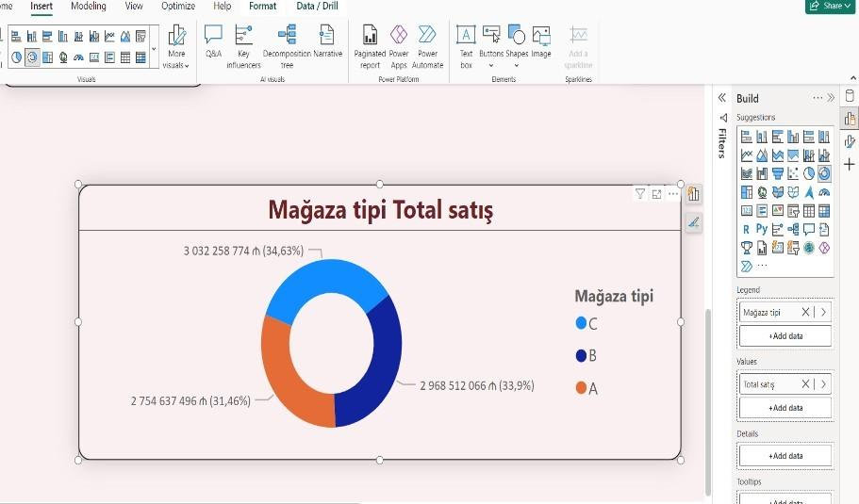Add a Power Apps visual
859x504 pixels.
(x=399, y=46)
